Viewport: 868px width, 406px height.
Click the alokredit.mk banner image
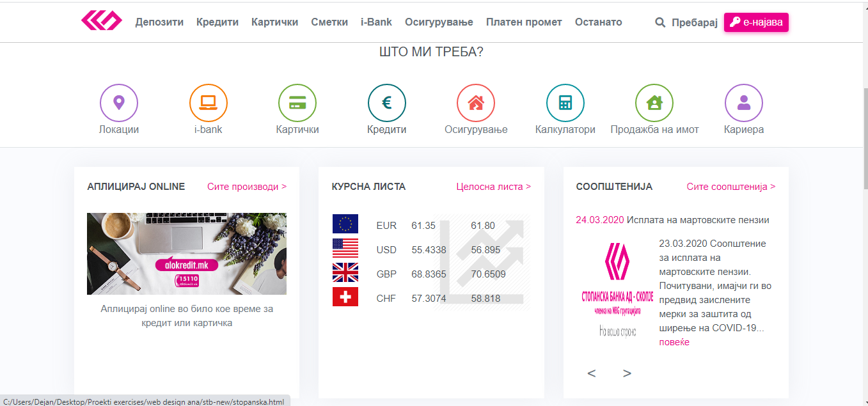186,253
